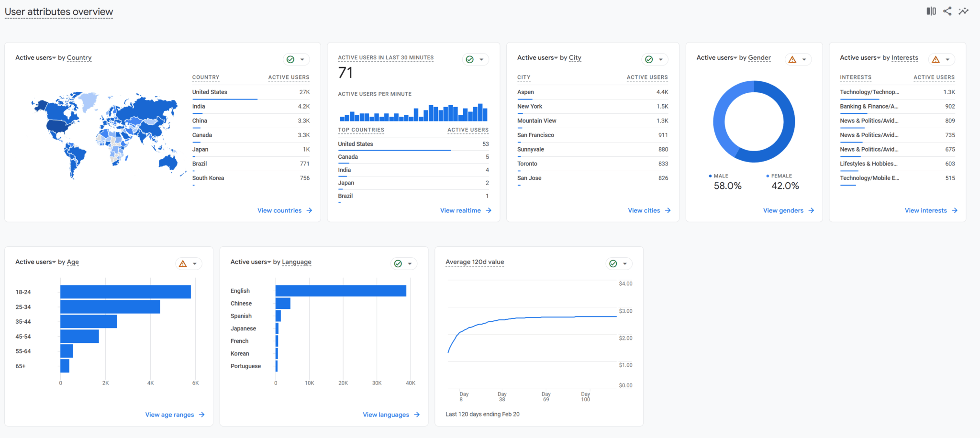
Task: Click the data quality icon on Language card
Action: click(398, 263)
